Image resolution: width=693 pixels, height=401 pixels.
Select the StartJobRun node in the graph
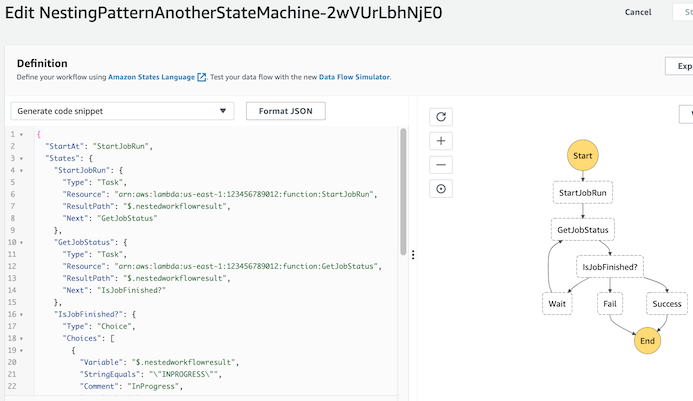(583, 193)
